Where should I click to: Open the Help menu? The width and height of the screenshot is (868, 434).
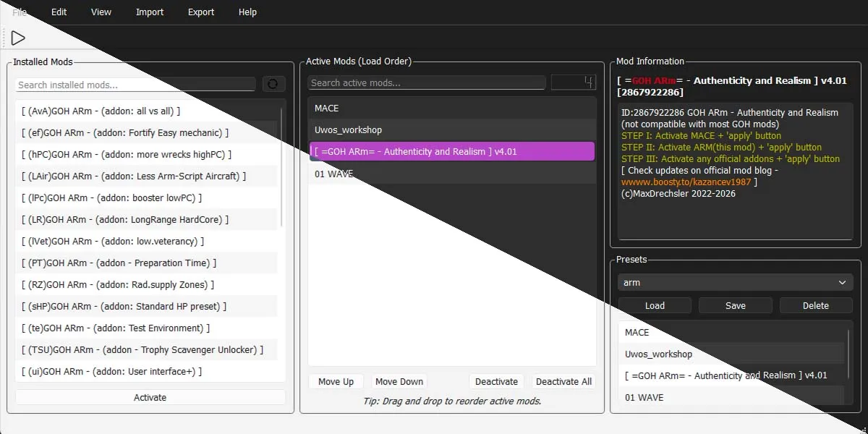coord(247,12)
